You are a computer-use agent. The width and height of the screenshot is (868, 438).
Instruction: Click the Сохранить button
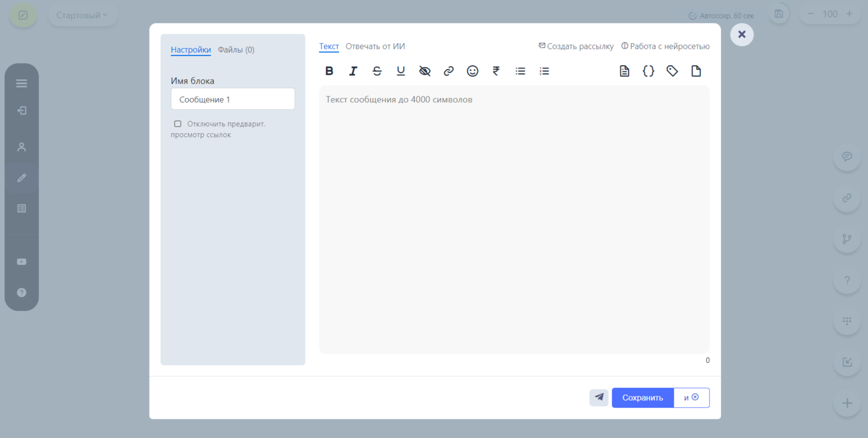[x=643, y=397]
